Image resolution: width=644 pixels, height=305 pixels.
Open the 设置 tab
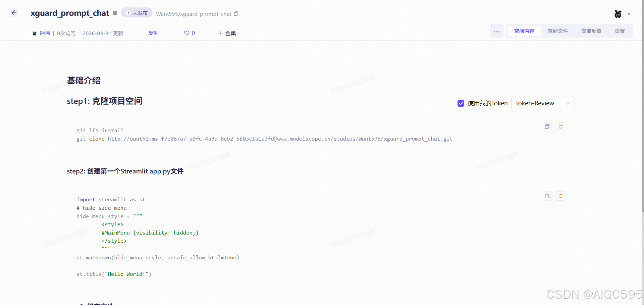(620, 31)
